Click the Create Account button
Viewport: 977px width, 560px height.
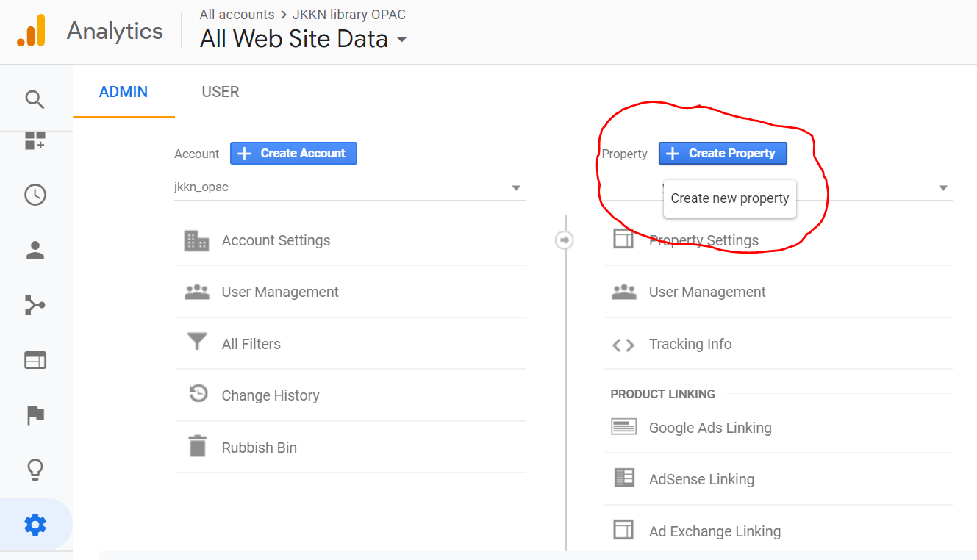tap(293, 153)
